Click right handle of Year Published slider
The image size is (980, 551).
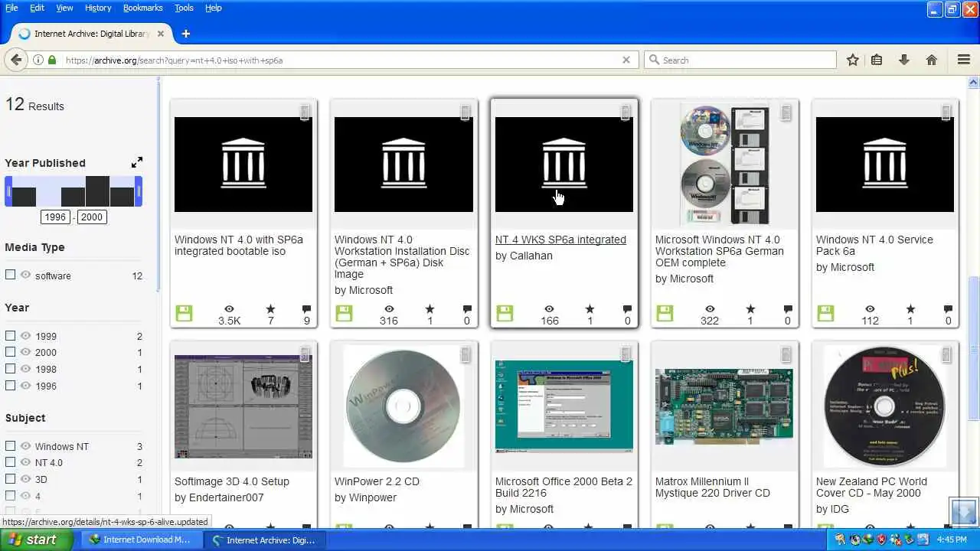click(139, 191)
